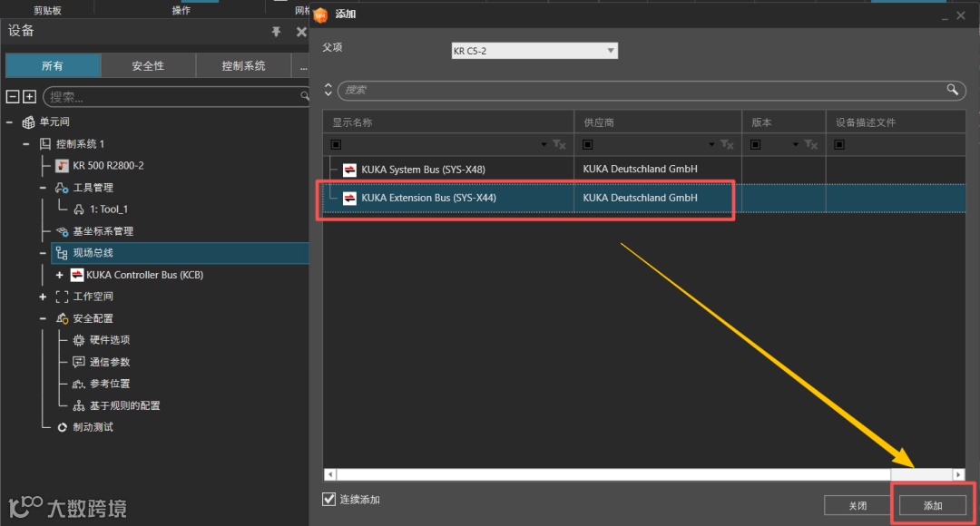The height and width of the screenshot is (526, 980).
Task: Click the 硬件选项 chip icon
Action: (x=79, y=340)
